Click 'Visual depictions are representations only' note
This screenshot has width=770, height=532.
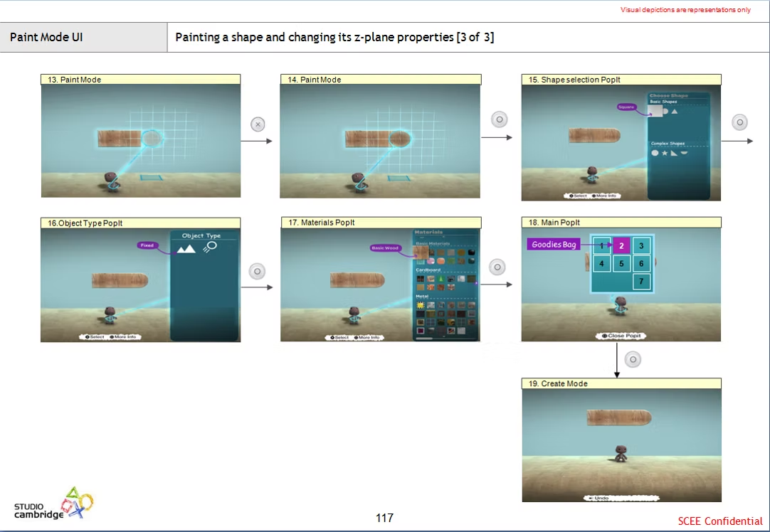point(685,10)
